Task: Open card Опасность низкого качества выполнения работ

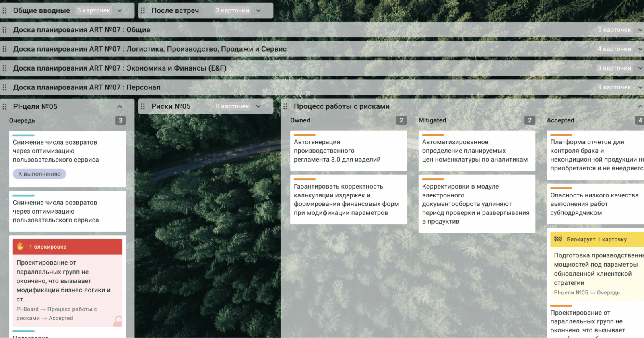Action: pyautogui.click(x=595, y=204)
